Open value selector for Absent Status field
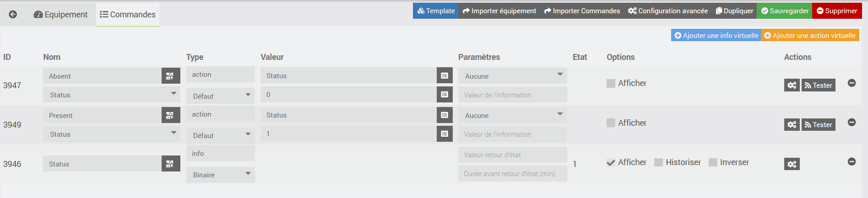Screen dimensions: 868x198 pyautogui.click(x=444, y=75)
